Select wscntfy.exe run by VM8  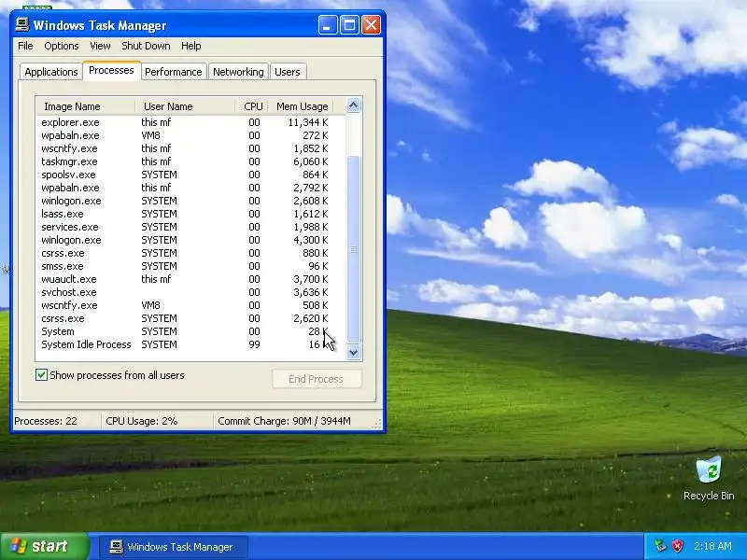click(190, 305)
